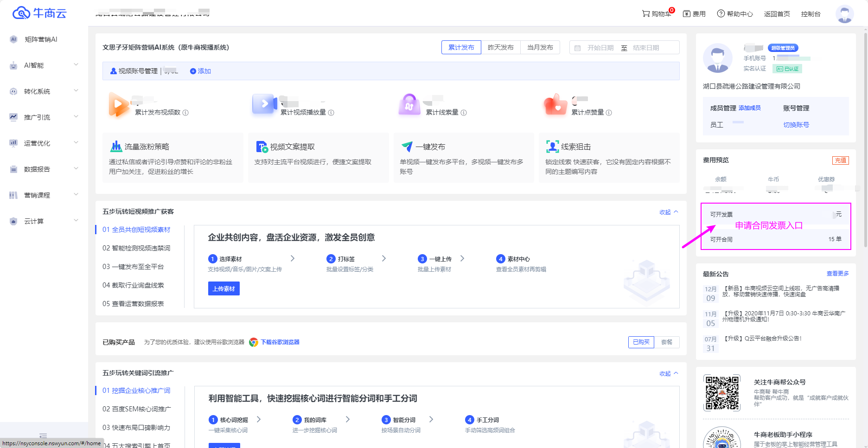Click the profile avatar in the account card
This screenshot has width=868, height=448.
click(718, 58)
